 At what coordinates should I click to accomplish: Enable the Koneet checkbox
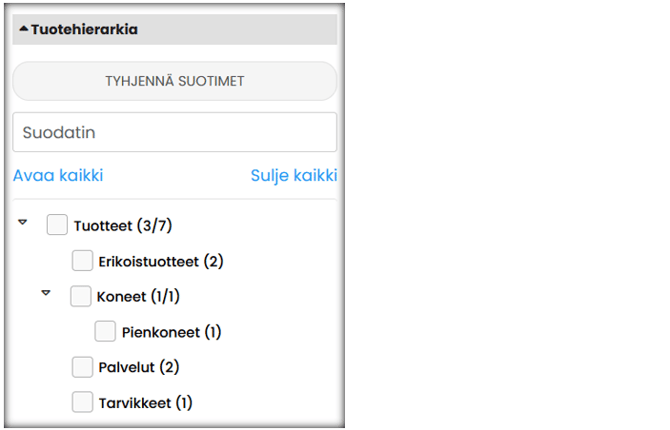pyautogui.click(x=81, y=296)
